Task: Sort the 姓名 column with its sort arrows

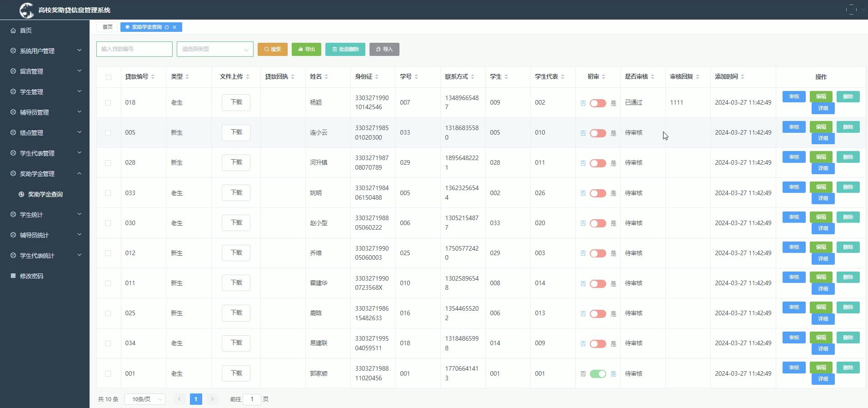Action: point(326,77)
